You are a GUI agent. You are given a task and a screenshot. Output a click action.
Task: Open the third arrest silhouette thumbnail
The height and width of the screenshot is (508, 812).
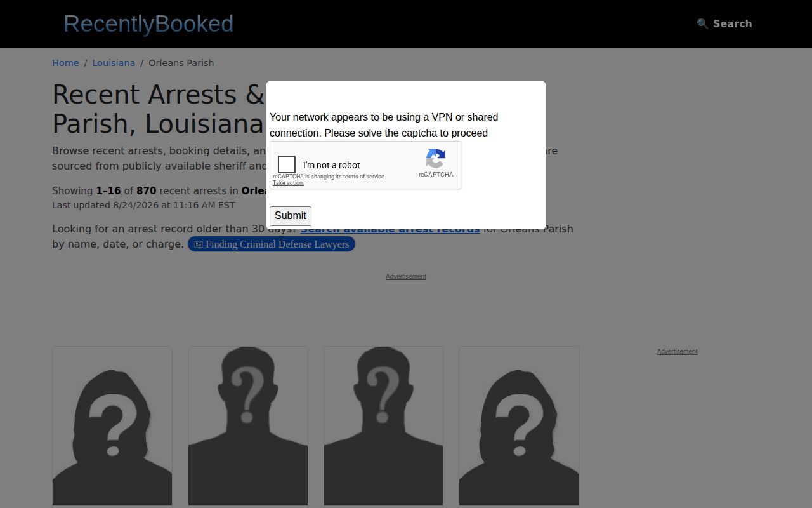click(x=384, y=426)
